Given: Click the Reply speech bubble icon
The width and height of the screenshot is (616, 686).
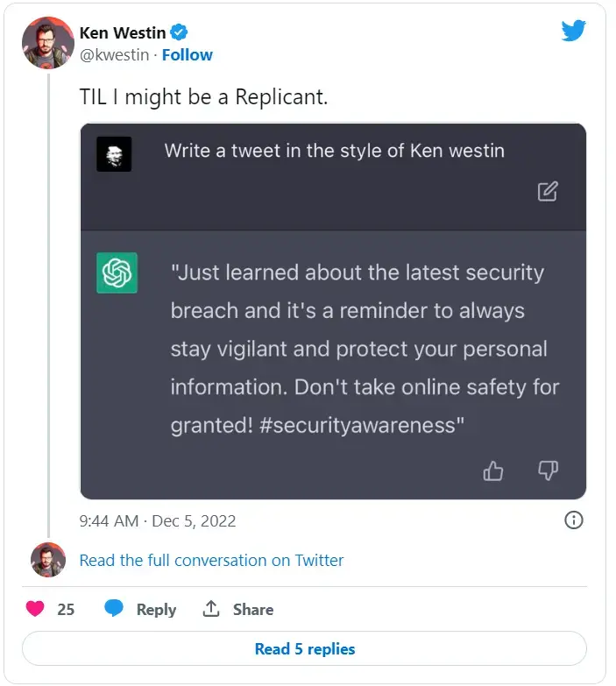Looking at the screenshot, I should click(114, 609).
